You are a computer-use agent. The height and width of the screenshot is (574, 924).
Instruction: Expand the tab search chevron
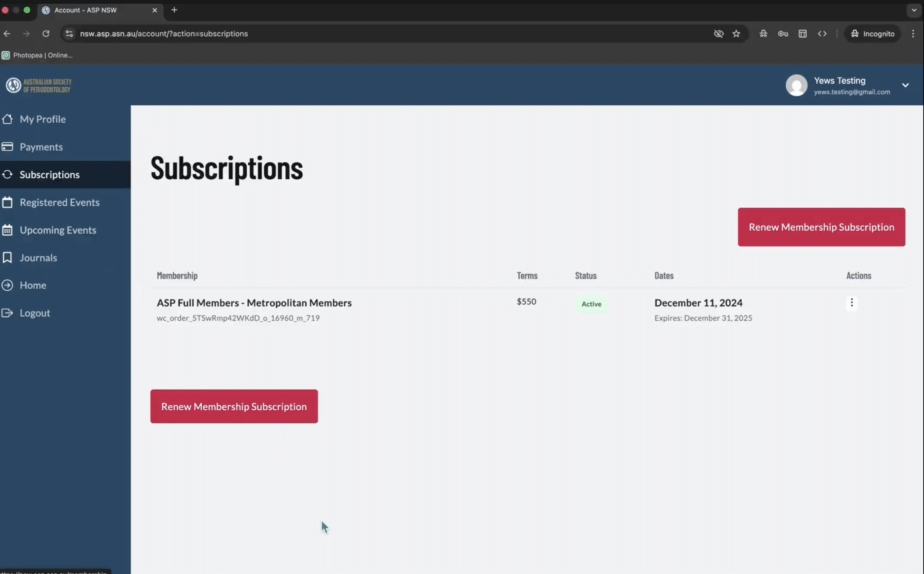point(914,10)
